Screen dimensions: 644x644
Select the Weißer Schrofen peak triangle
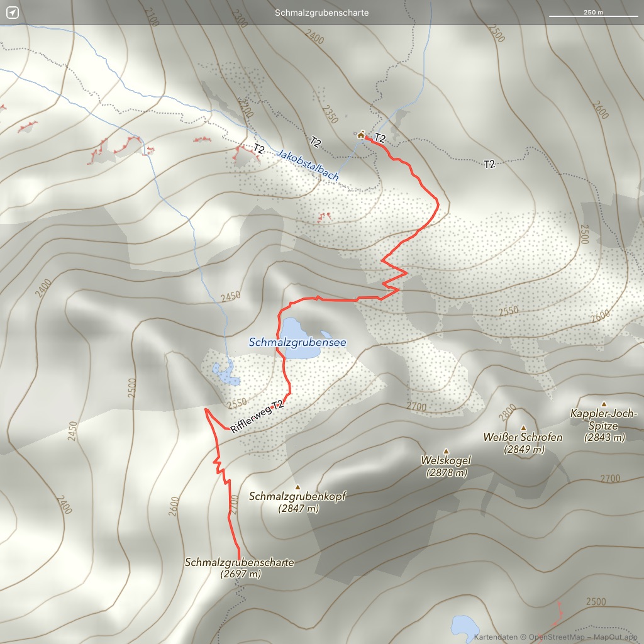tap(523, 428)
